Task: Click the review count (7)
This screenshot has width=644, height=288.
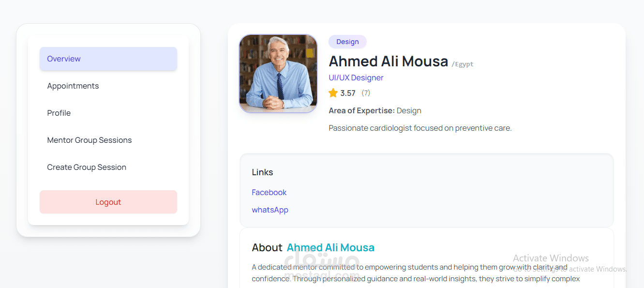Action: (x=366, y=93)
